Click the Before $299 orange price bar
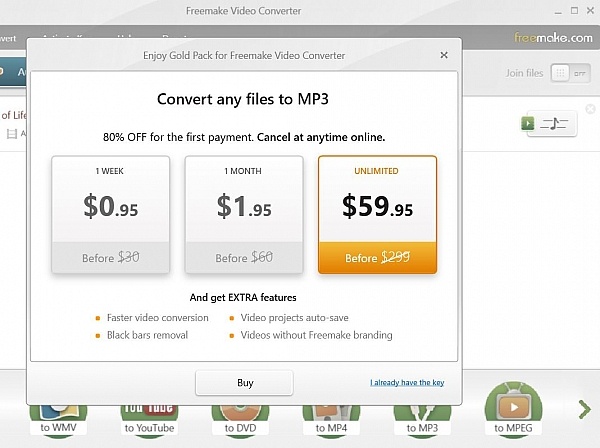The image size is (600, 448). (377, 257)
